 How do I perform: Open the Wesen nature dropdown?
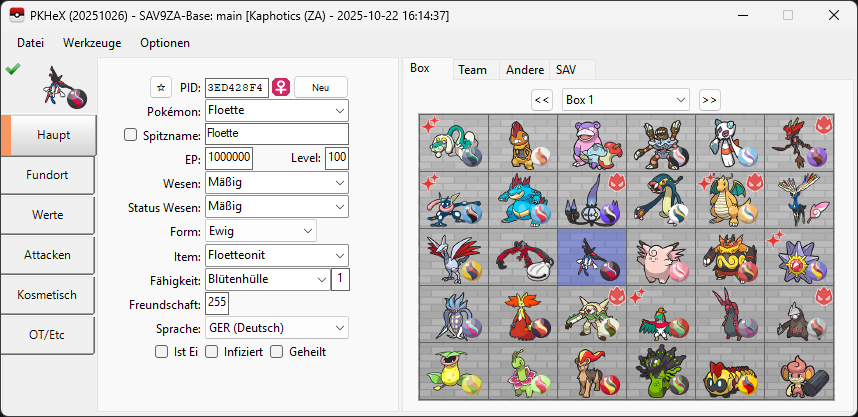(x=277, y=183)
